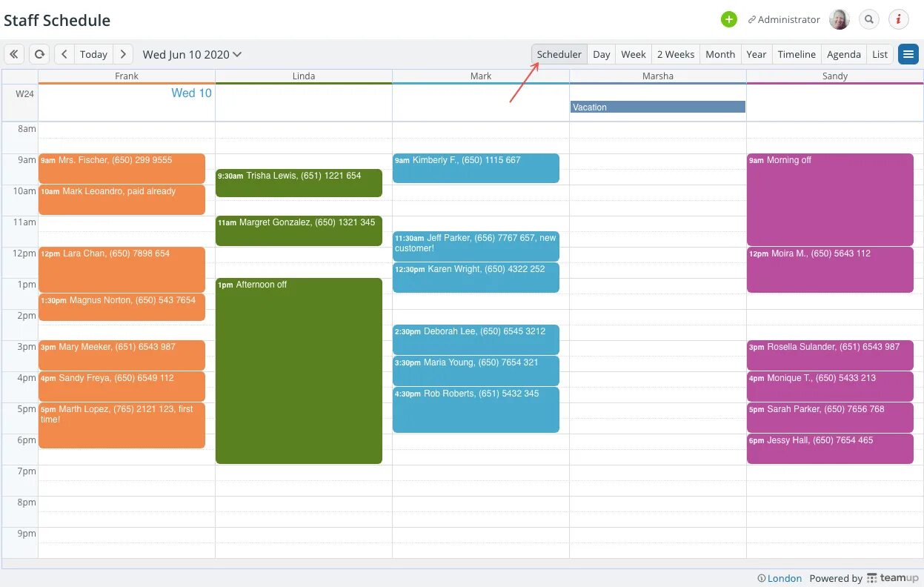
Task: Go to previous day arrow
Action: (64, 54)
